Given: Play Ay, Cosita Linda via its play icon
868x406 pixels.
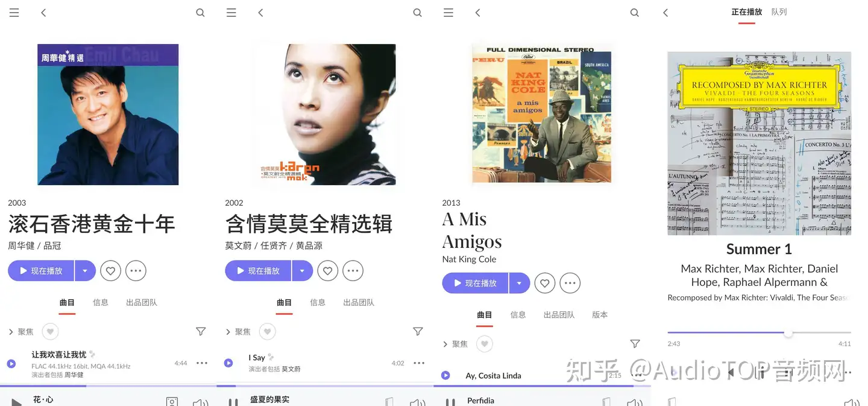Looking at the screenshot, I should coord(445,375).
